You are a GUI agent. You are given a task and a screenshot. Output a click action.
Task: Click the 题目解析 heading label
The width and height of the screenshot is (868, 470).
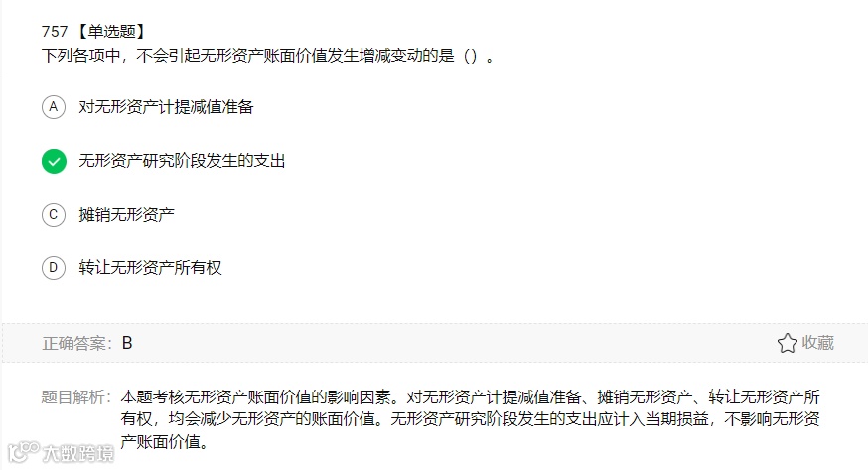point(76,397)
